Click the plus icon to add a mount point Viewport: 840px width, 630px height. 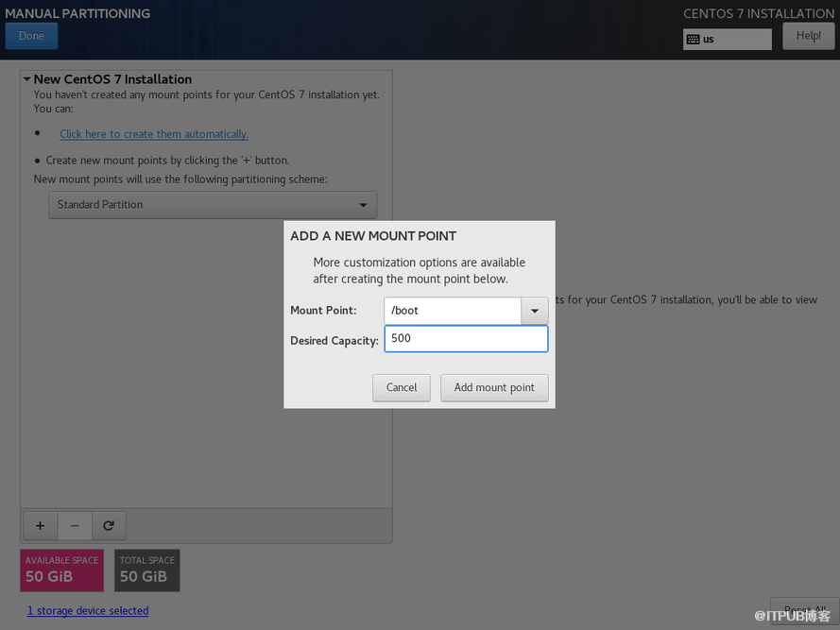(x=40, y=525)
